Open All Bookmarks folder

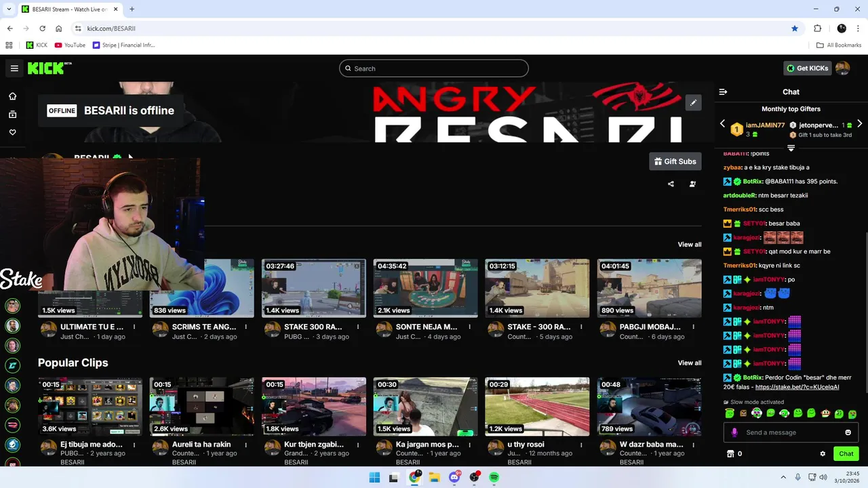[839, 45]
